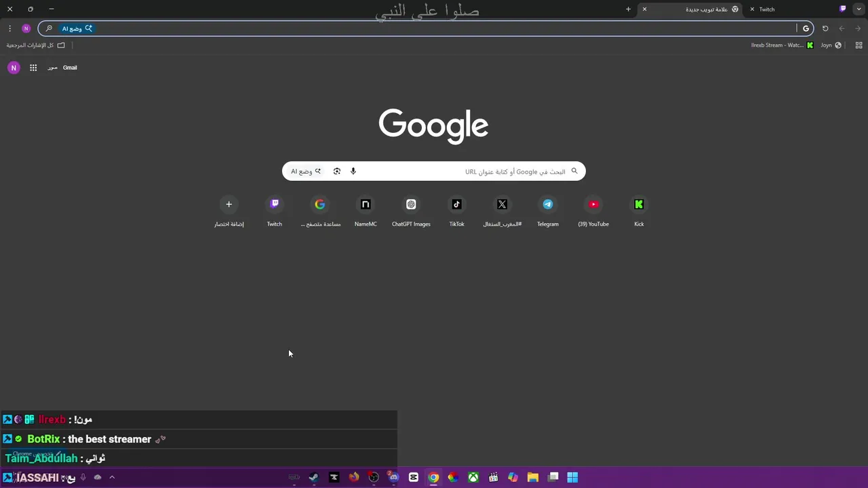This screenshot has height=488, width=868.
Task: Open Task View on the taskbar
Action: coord(553,477)
